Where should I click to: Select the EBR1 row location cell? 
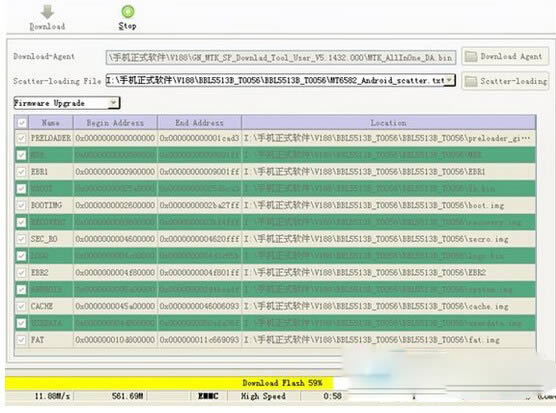click(x=389, y=172)
